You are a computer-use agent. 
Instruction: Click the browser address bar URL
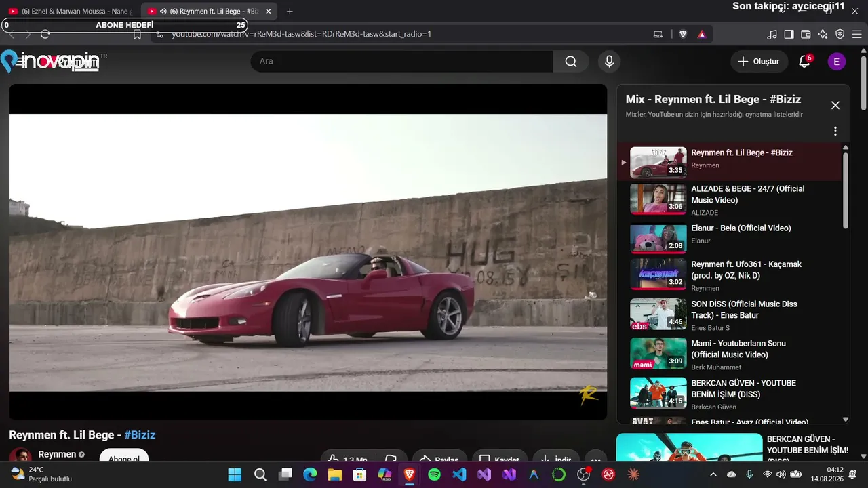301,34
